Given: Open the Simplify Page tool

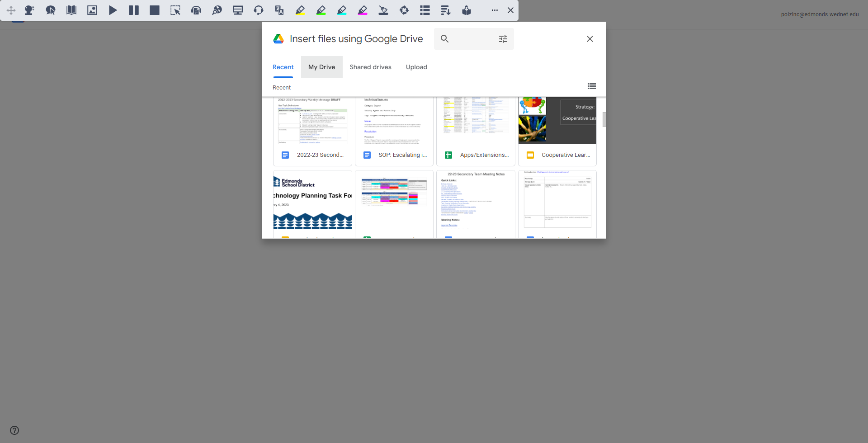Looking at the screenshot, I should pos(446,10).
